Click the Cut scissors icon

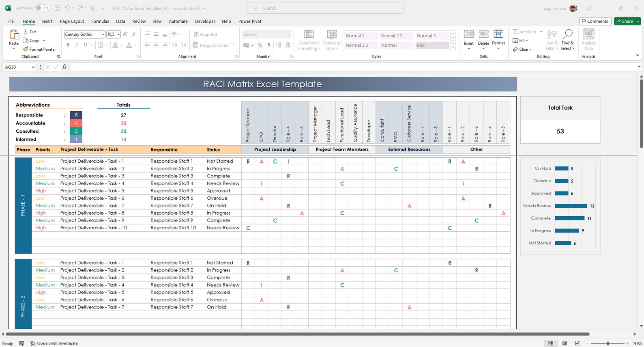[x=26, y=32]
